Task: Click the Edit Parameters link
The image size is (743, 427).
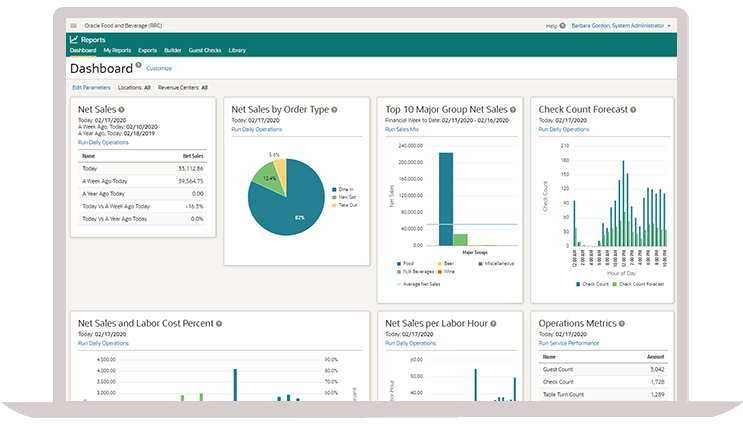Action: pos(91,87)
